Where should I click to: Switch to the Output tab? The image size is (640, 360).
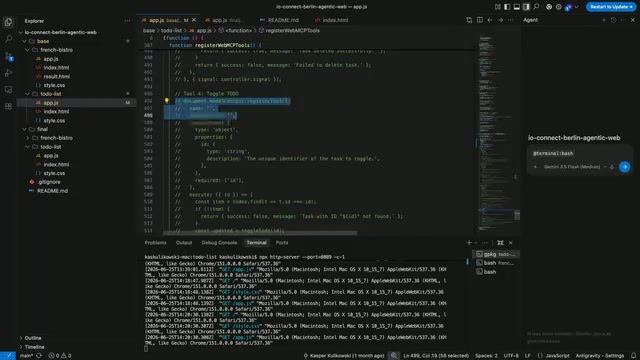click(x=184, y=242)
